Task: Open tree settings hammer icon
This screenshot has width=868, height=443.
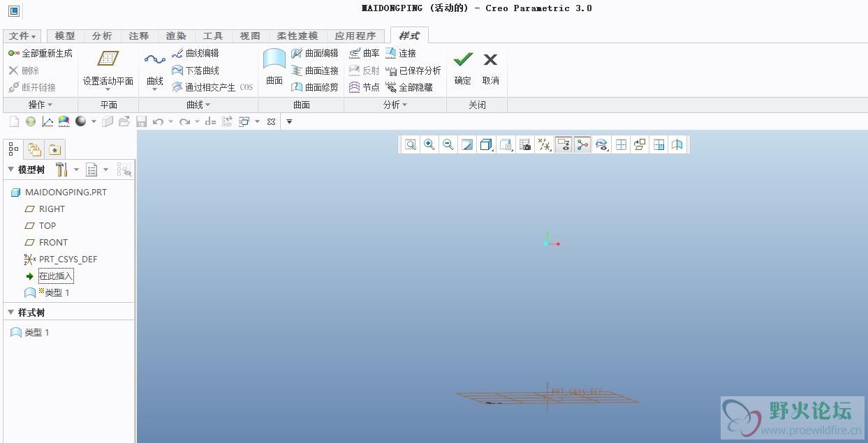Action: (61, 170)
